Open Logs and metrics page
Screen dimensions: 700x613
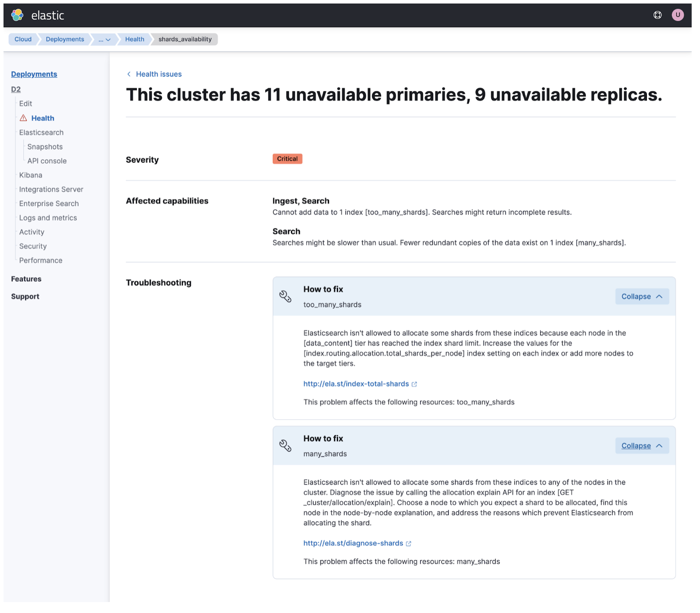pyautogui.click(x=48, y=218)
